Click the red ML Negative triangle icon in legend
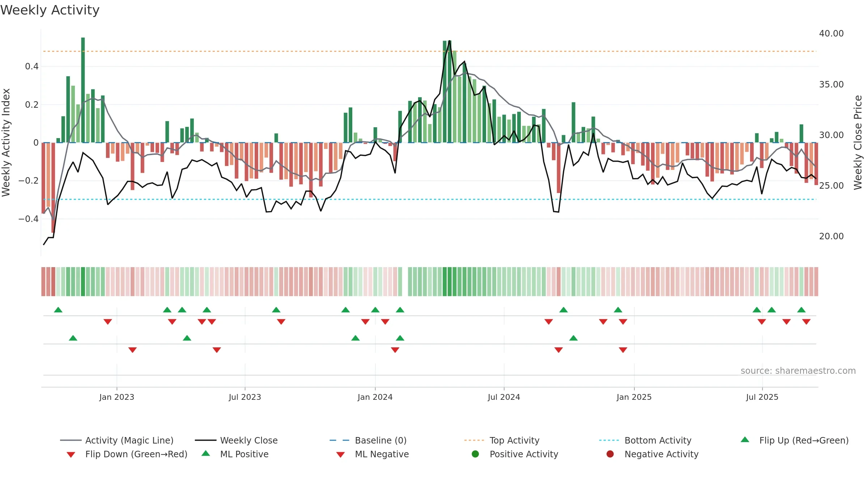The height and width of the screenshot is (488, 868). click(340, 455)
